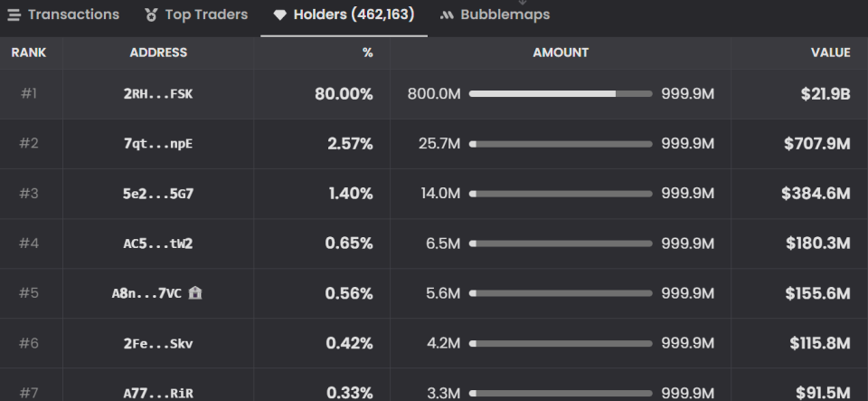Click the Holders diamond icon

point(280,15)
